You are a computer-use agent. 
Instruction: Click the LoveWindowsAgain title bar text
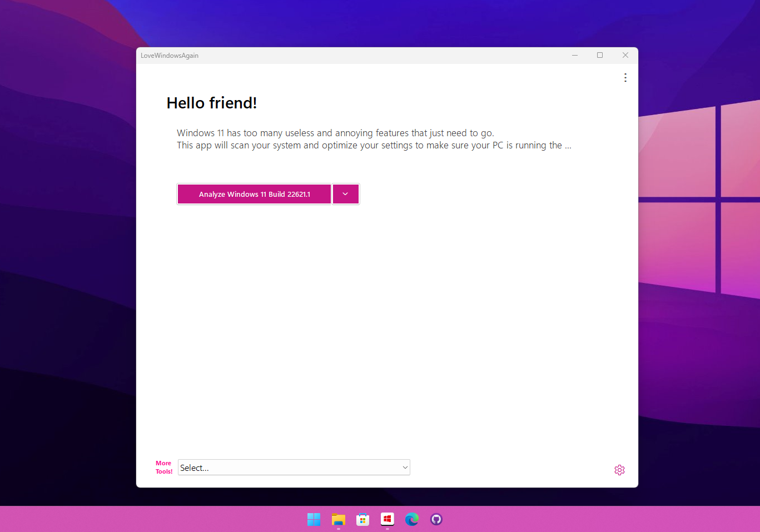point(170,56)
